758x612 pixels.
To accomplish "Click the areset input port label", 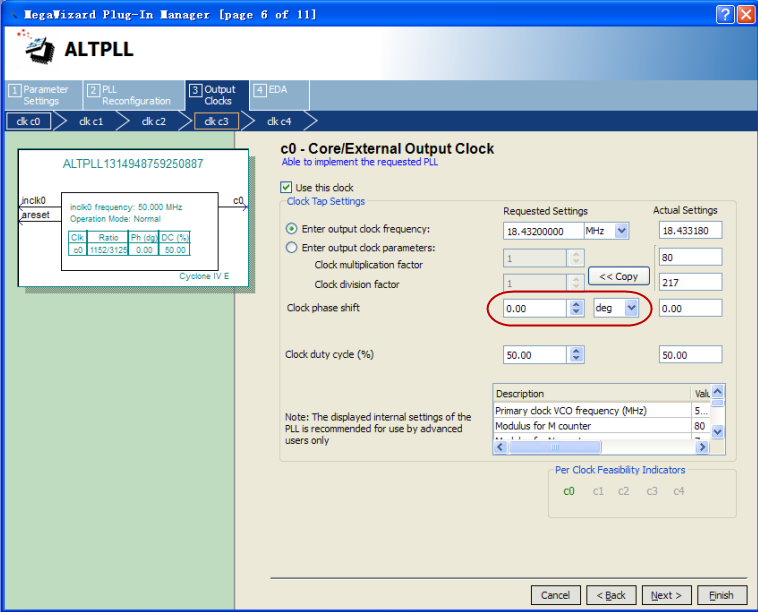I will 36,215.
